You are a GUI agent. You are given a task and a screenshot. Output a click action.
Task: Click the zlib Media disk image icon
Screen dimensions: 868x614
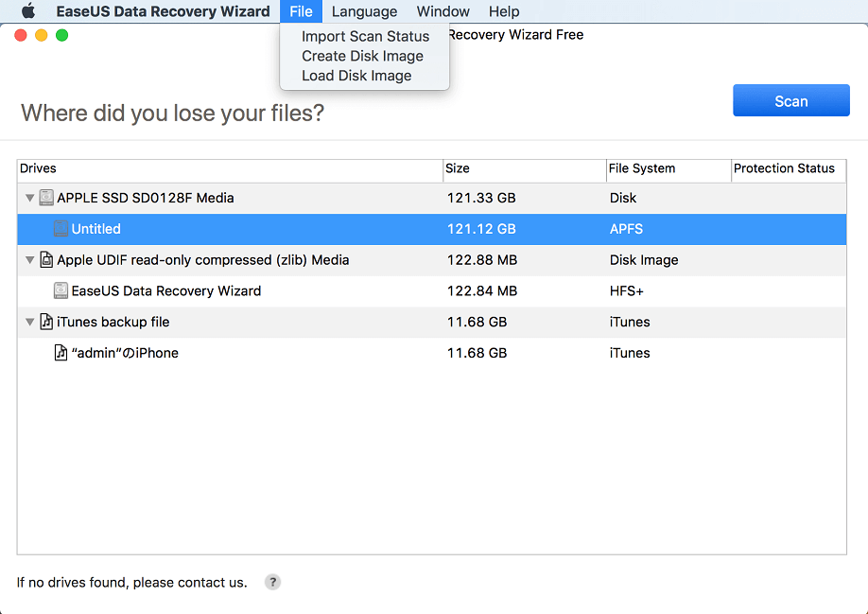click(x=46, y=259)
